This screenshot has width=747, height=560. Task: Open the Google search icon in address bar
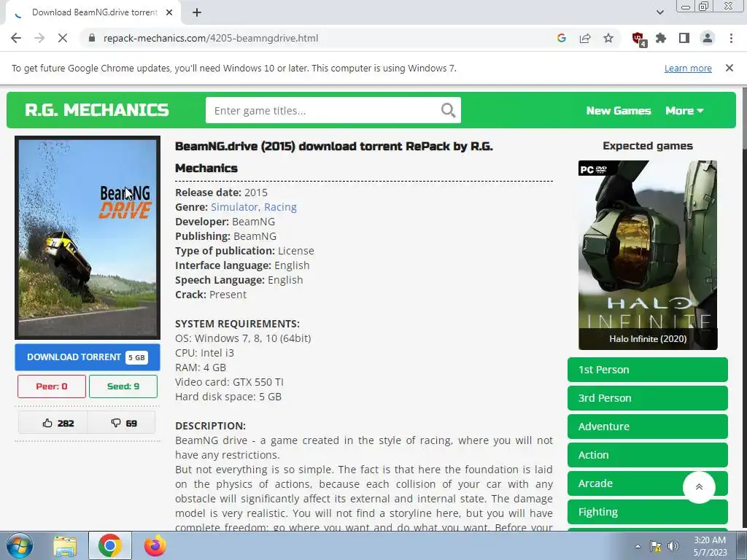(x=562, y=38)
